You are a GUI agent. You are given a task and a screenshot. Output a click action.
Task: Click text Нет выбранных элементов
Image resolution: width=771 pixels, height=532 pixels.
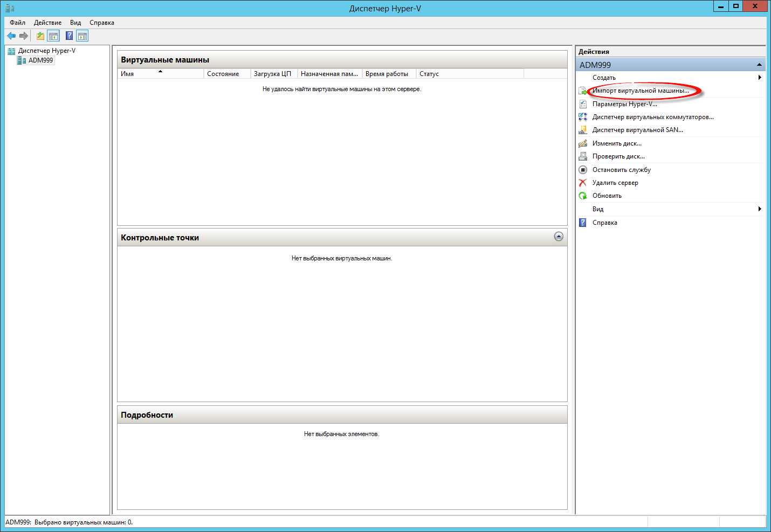click(341, 434)
